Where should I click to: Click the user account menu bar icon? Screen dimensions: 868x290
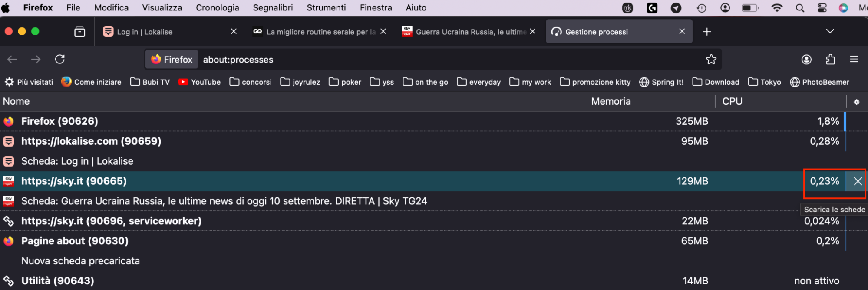(x=725, y=8)
